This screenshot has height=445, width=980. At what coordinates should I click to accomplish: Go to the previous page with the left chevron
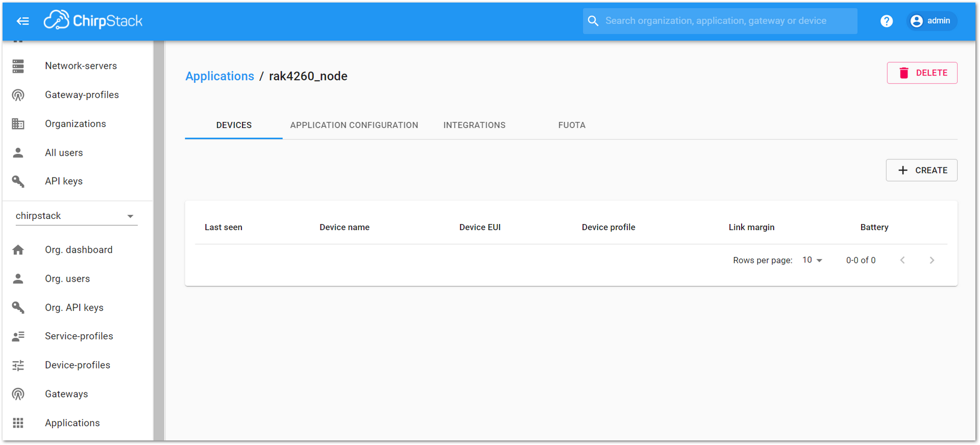(902, 260)
